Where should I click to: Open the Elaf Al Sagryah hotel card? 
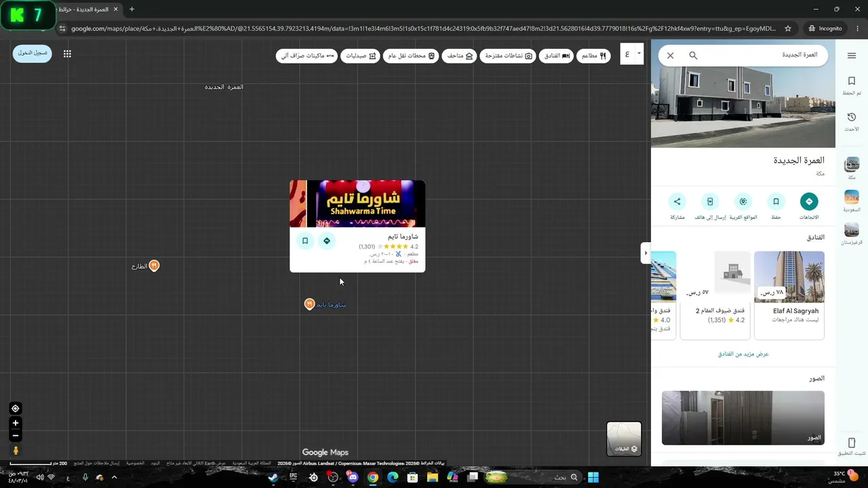tap(789, 295)
